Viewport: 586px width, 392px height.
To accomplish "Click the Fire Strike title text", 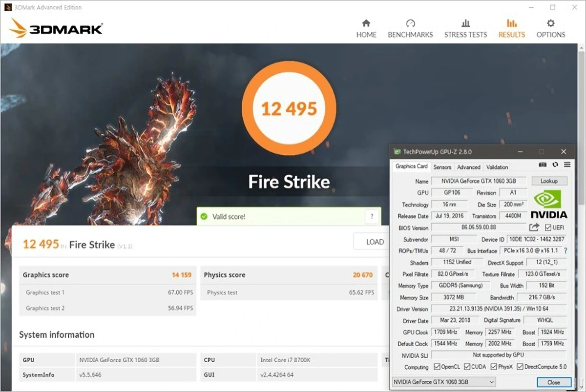I will tap(289, 182).
